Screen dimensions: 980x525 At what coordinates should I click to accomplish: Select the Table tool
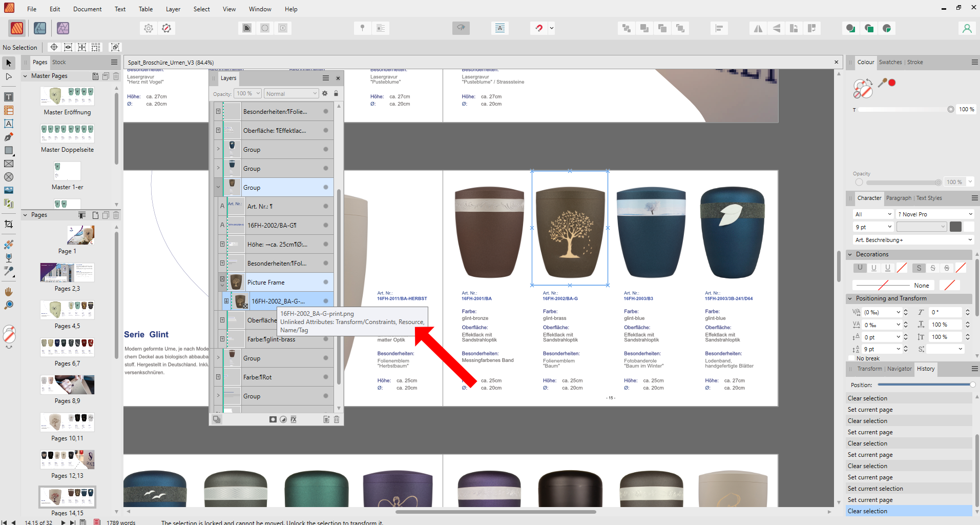(9, 110)
